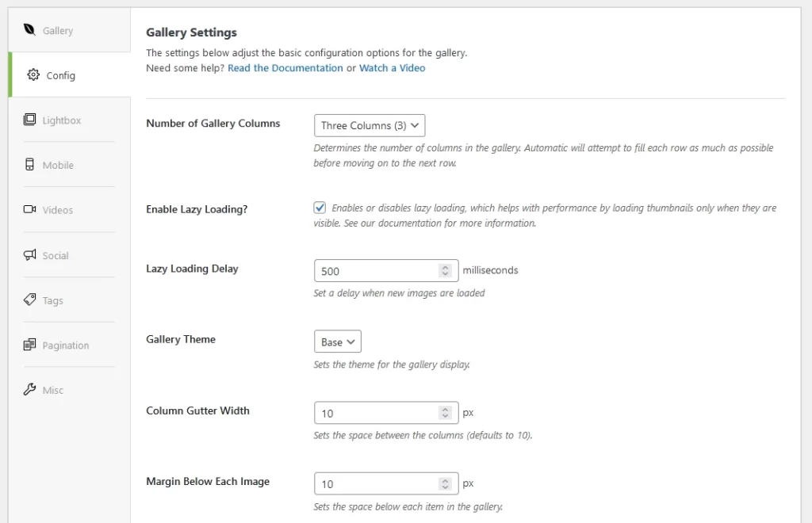Open the Read the Documentation link
Image resolution: width=812 pixels, height=523 pixels.
pos(285,68)
